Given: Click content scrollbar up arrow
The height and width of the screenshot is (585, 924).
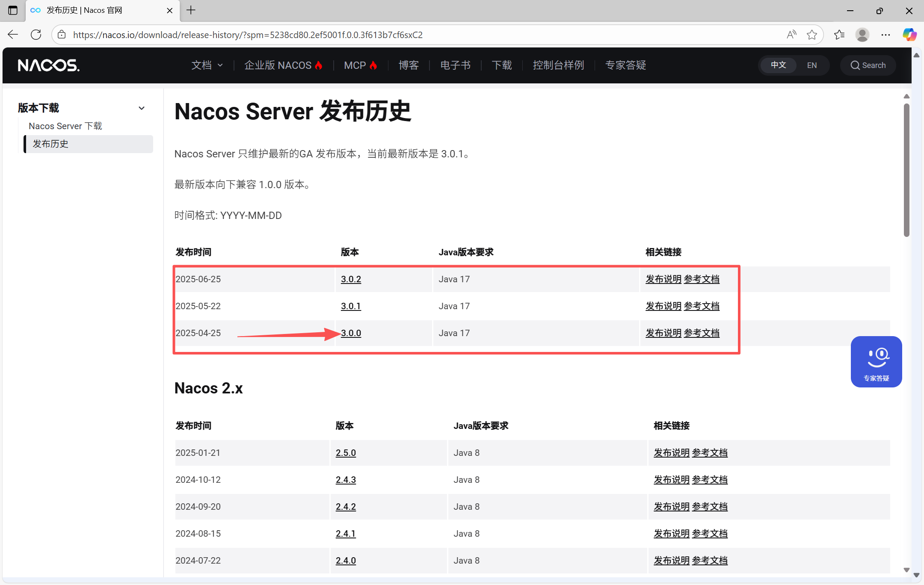Looking at the screenshot, I should pos(906,96).
